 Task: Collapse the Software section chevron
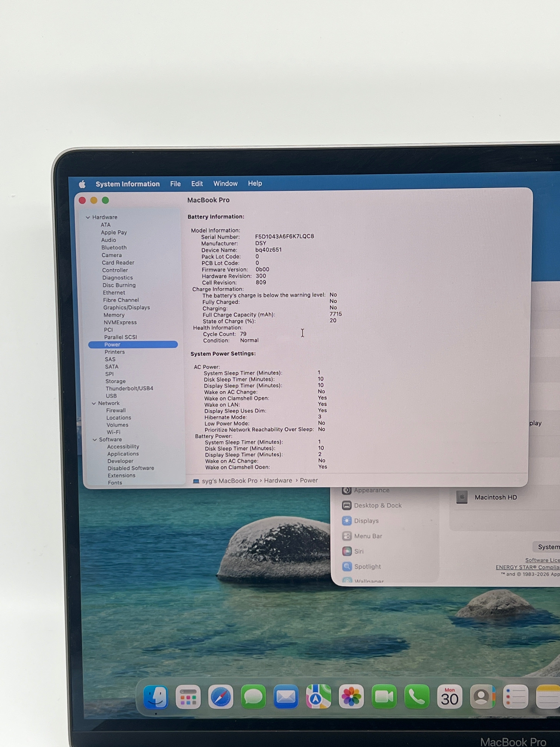[x=94, y=440]
